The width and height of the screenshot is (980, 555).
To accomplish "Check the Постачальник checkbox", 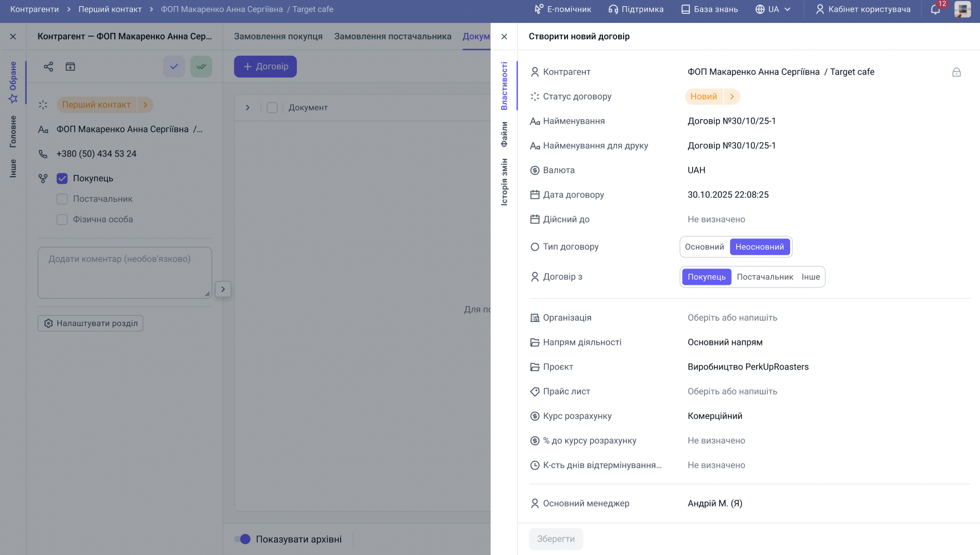I will [62, 199].
